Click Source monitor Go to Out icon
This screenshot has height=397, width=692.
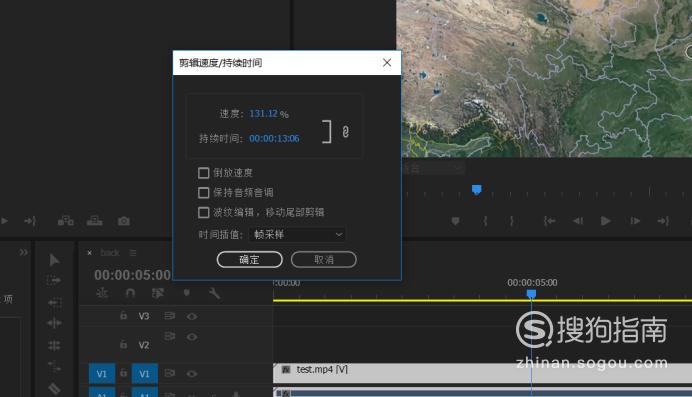tap(30, 221)
